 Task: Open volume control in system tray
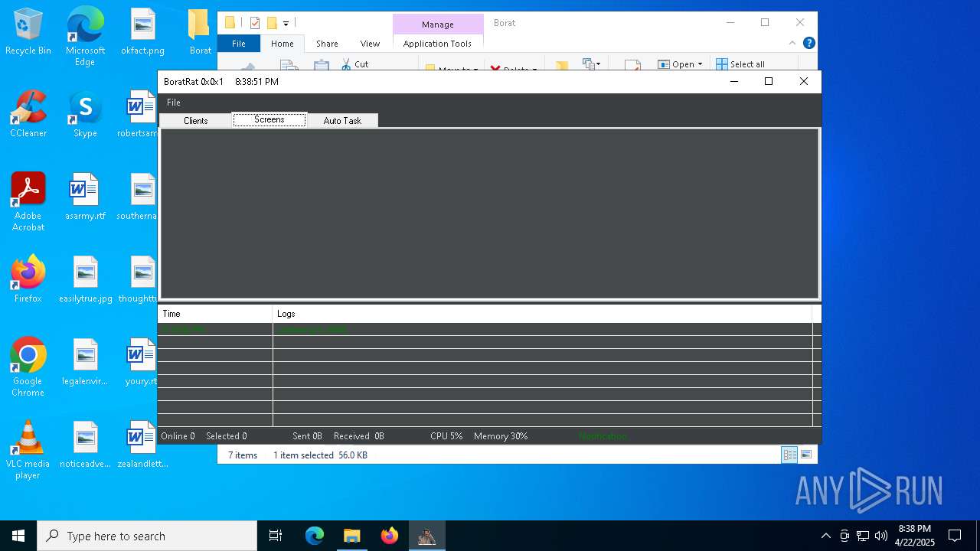[881, 536]
